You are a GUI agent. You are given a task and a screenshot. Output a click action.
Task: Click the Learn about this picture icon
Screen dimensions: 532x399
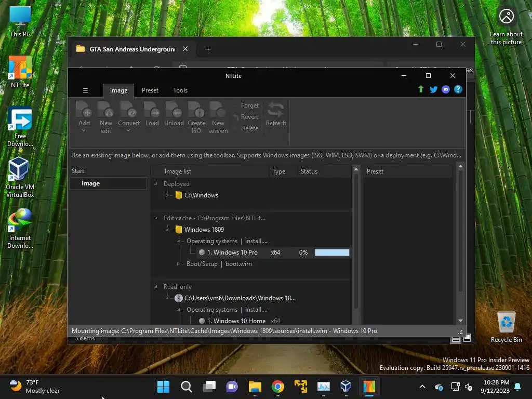click(506, 26)
